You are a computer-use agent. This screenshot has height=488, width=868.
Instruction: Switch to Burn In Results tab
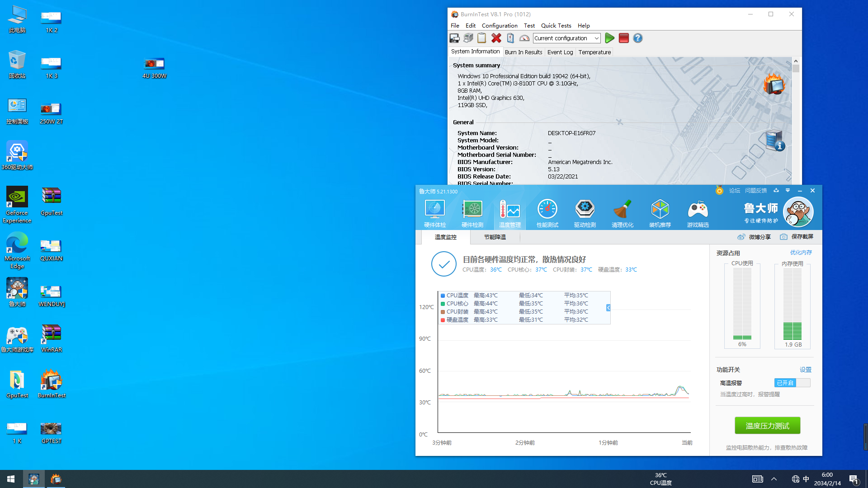point(524,52)
